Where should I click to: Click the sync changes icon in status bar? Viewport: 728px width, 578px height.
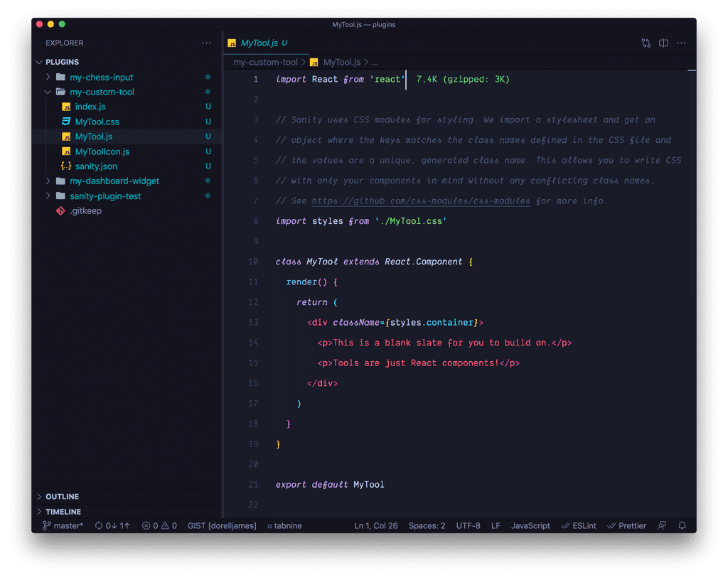click(112, 525)
